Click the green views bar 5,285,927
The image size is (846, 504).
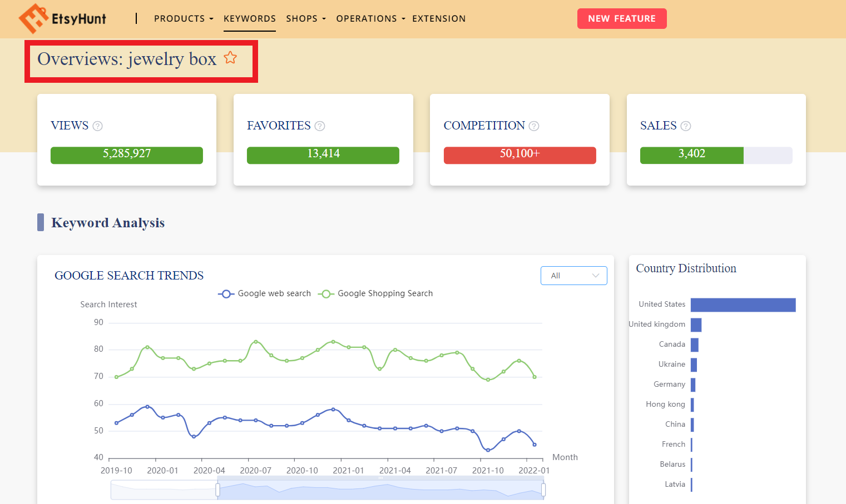coord(127,155)
